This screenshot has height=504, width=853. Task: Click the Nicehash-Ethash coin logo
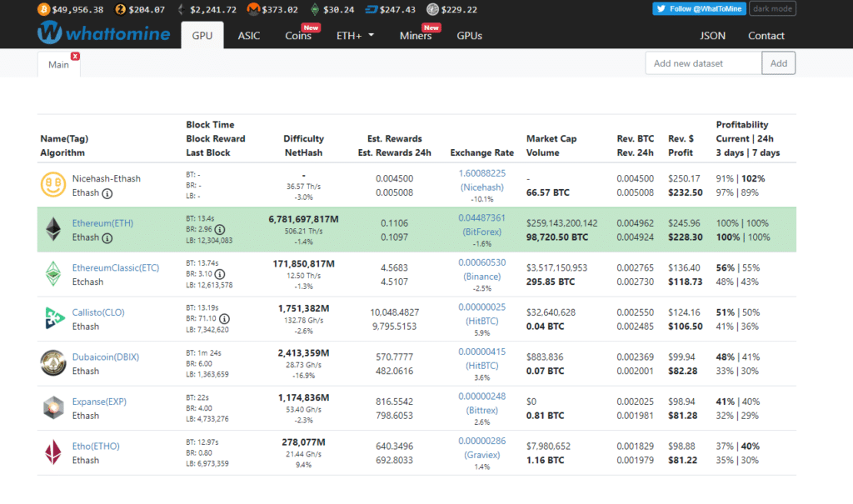pyautogui.click(x=53, y=184)
